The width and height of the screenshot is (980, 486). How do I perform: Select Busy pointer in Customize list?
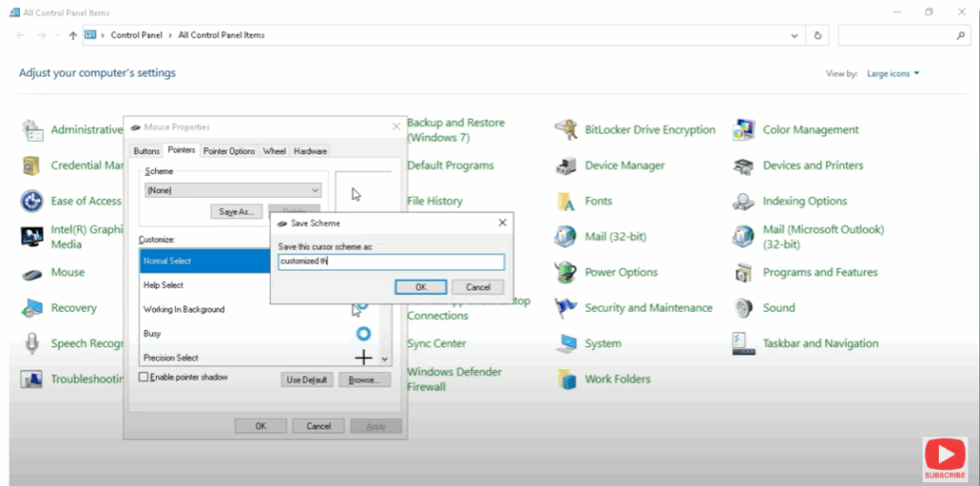coord(258,334)
